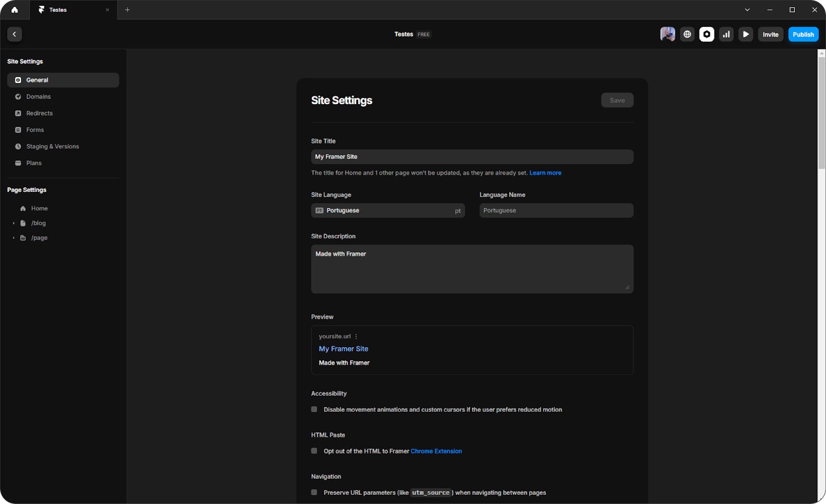This screenshot has width=826, height=504.
Task: Click the PT flag badge in language field
Action: click(320, 210)
